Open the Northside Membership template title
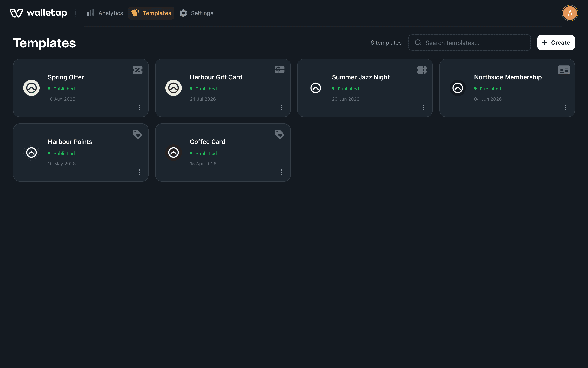588x368 pixels. pyautogui.click(x=508, y=77)
